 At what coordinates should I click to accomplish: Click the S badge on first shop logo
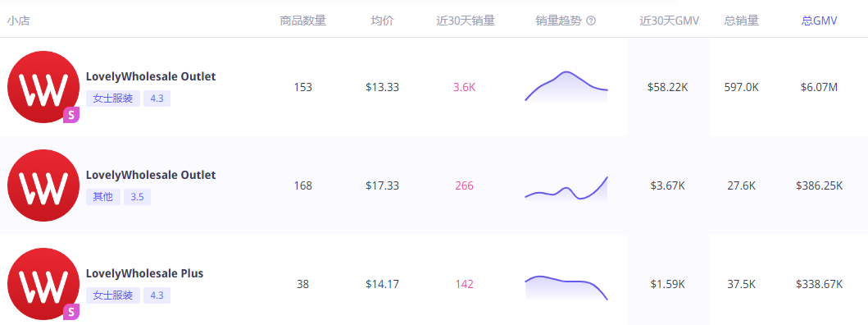(x=71, y=116)
